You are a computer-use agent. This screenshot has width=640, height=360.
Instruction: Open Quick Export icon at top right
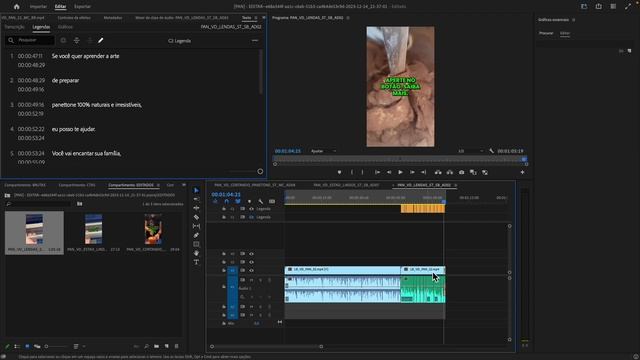[x=598, y=7]
